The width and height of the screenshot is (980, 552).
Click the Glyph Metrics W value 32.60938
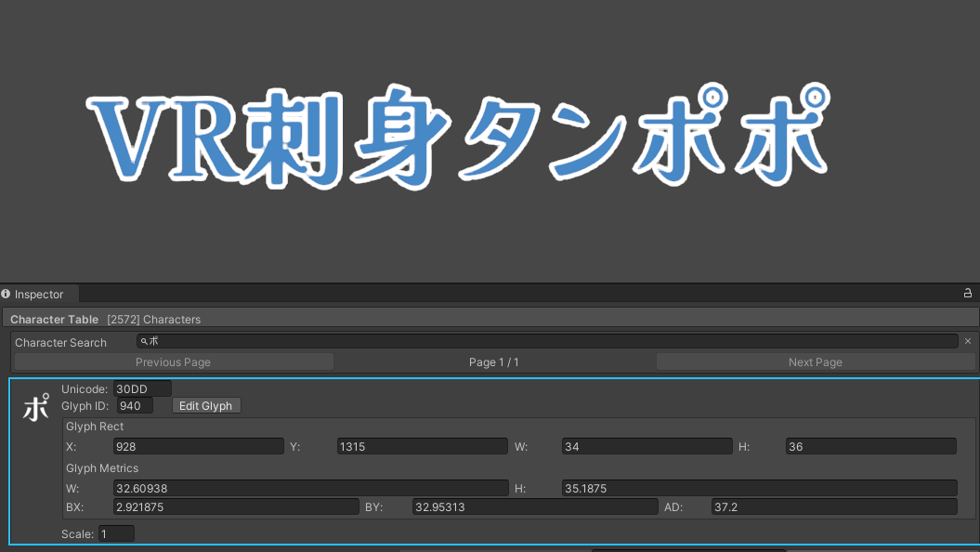[309, 489]
